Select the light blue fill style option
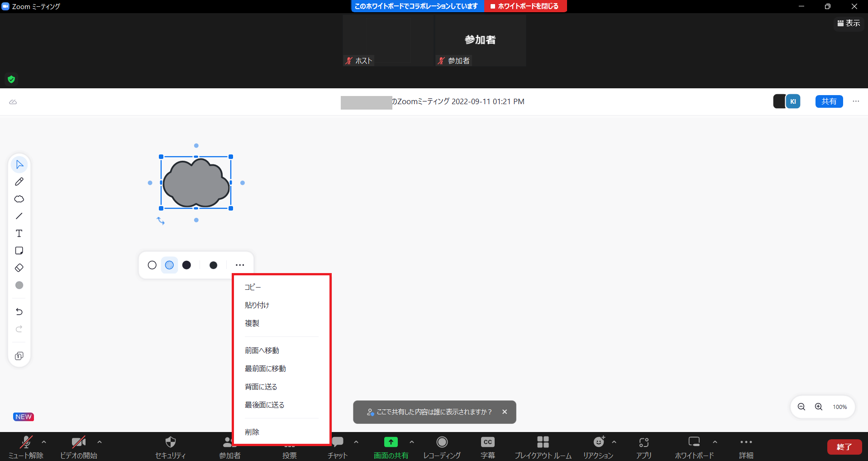Image resolution: width=868 pixels, height=461 pixels. tap(169, 265)
